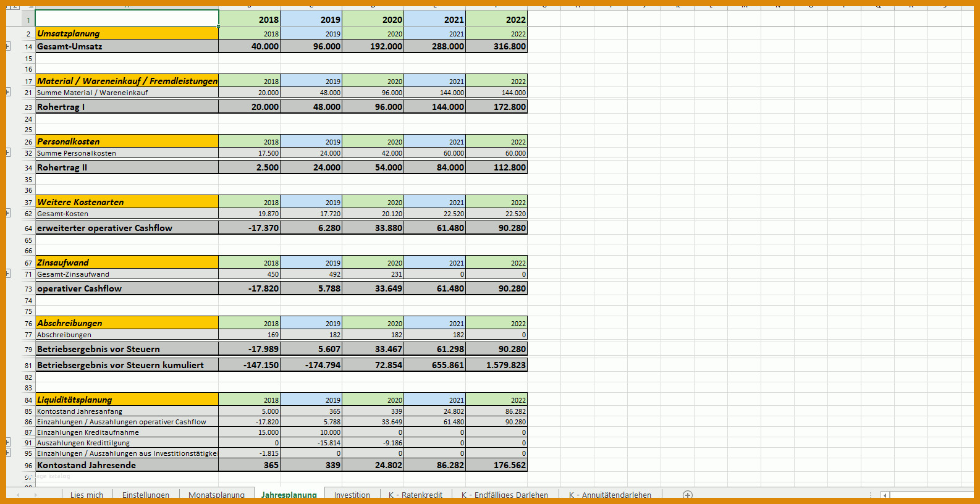Select the Kontostand Jahresende label cell
Image resolution: width=980 pixels, height=504 pixels.
click(x=127, y=465)
